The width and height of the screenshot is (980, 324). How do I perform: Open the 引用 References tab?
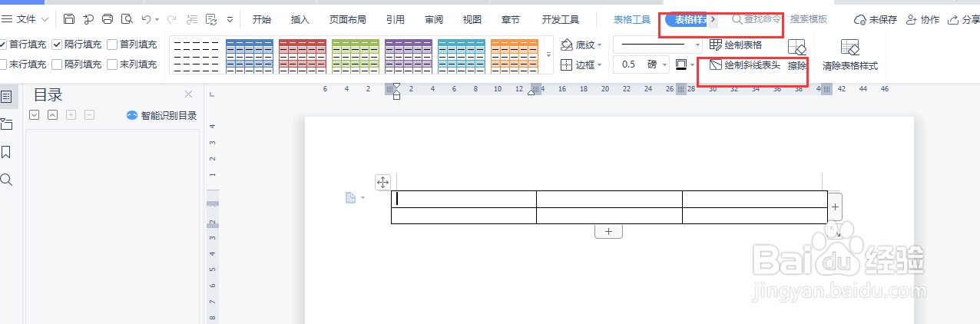(396, 19)
